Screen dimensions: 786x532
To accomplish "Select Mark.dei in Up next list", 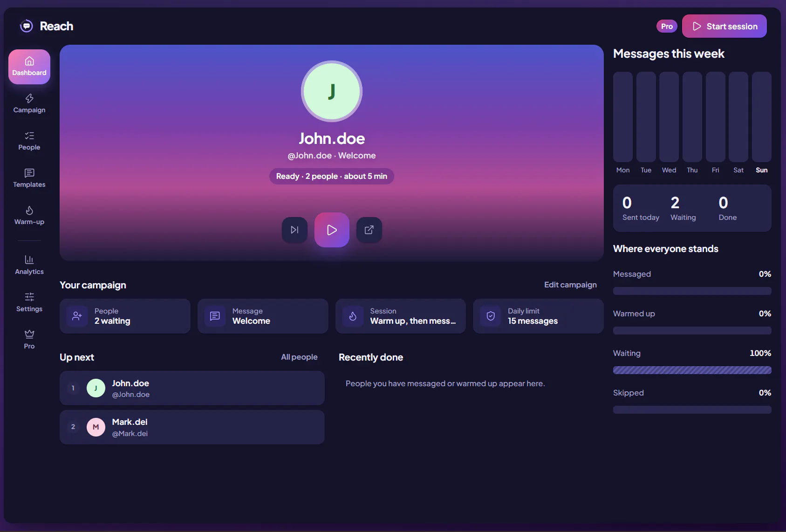I will (x=192, y=427).
